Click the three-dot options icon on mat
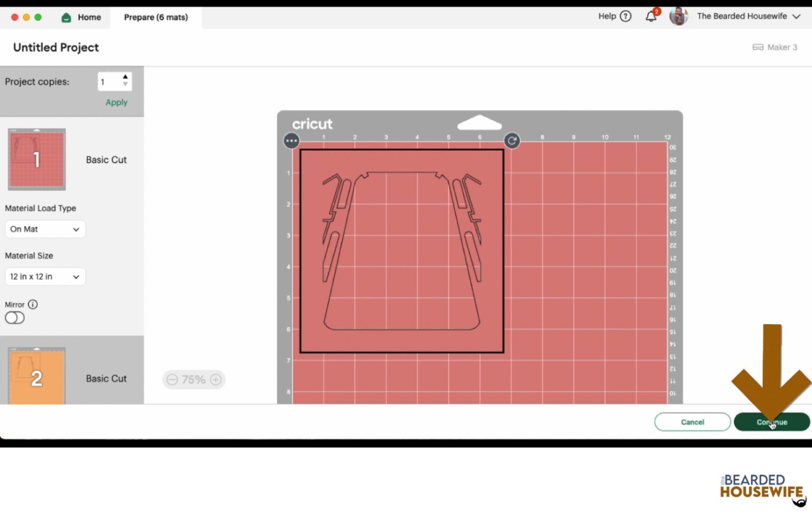 tap(291, 141)
